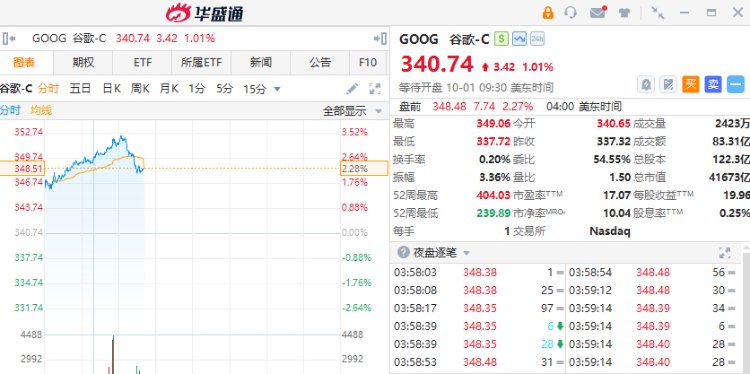The image size is (750, 374).
Task: Toggle the blue 分时 line legend
Action: 10,110
